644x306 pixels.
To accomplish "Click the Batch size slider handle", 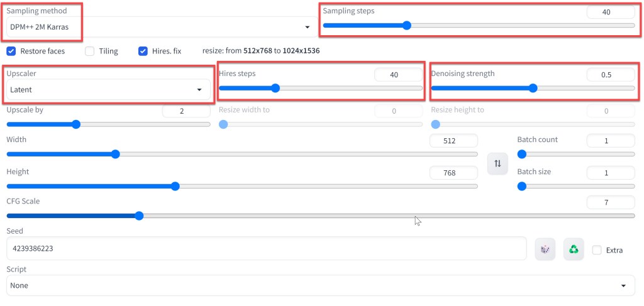I will pos(521,186).
